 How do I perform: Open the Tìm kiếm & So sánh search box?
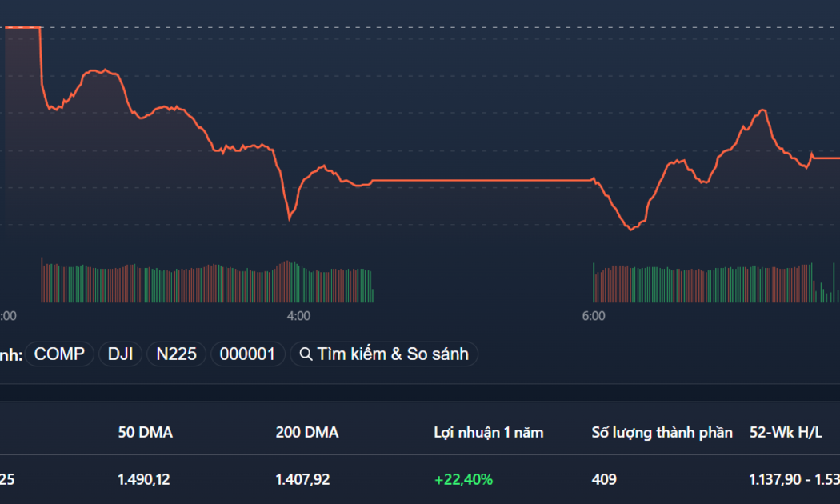coord(383,354)
